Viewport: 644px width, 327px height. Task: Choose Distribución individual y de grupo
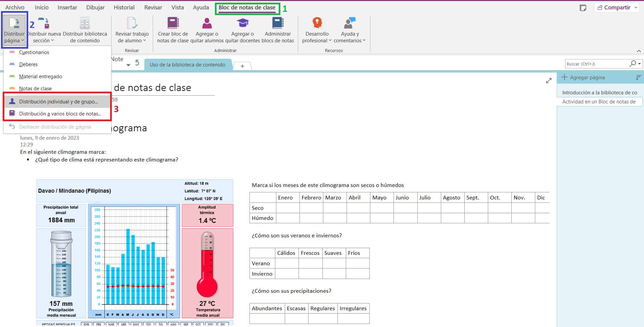[59, 101]
